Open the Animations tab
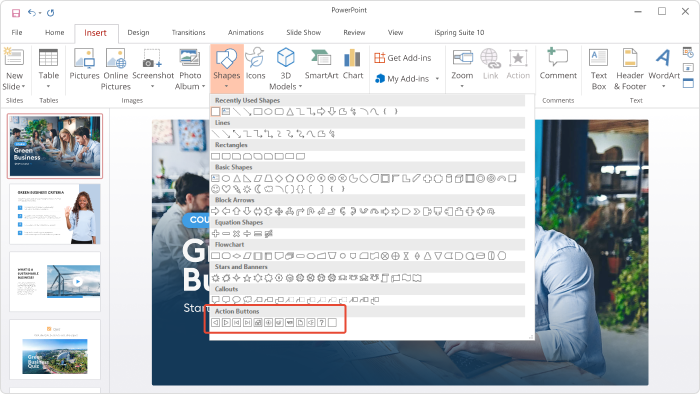Image resolution: width=700 pixels, height=394 pixels. (246, 33)
